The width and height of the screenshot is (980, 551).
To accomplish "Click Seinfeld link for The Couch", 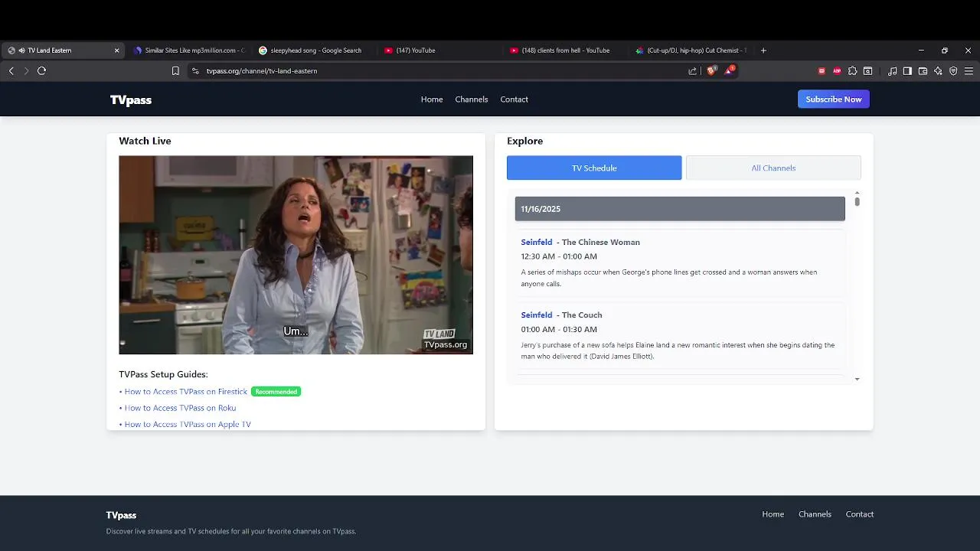I will click(537, 315).
